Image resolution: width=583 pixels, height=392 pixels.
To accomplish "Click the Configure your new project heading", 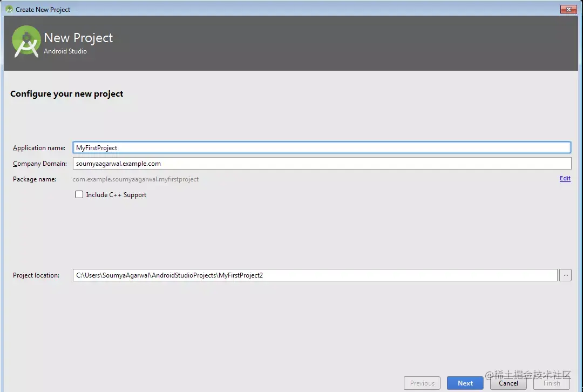I will tap(66, 94).
